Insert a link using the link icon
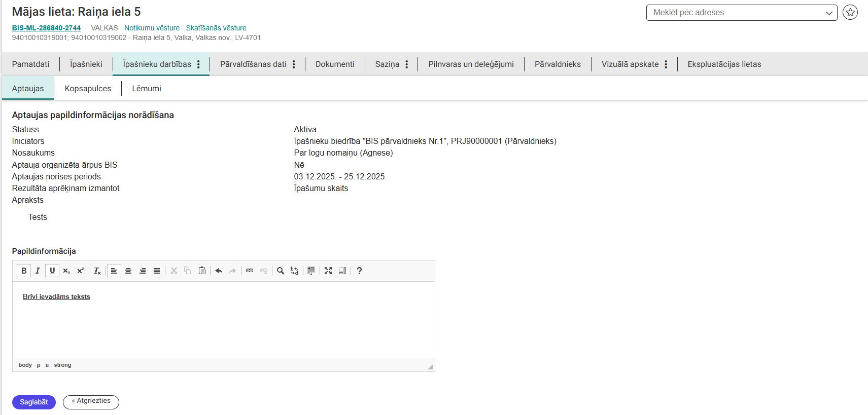 (250, 271)
